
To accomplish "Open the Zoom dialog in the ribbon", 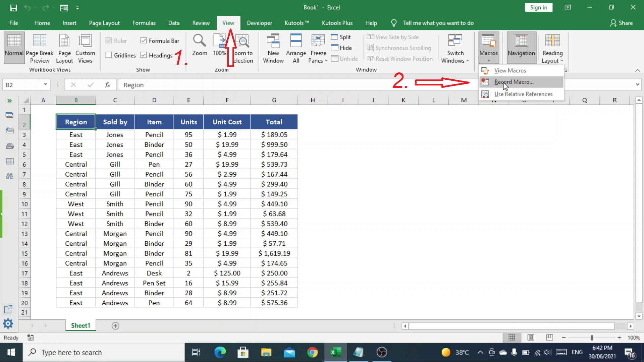I will (x=200, y=47).
